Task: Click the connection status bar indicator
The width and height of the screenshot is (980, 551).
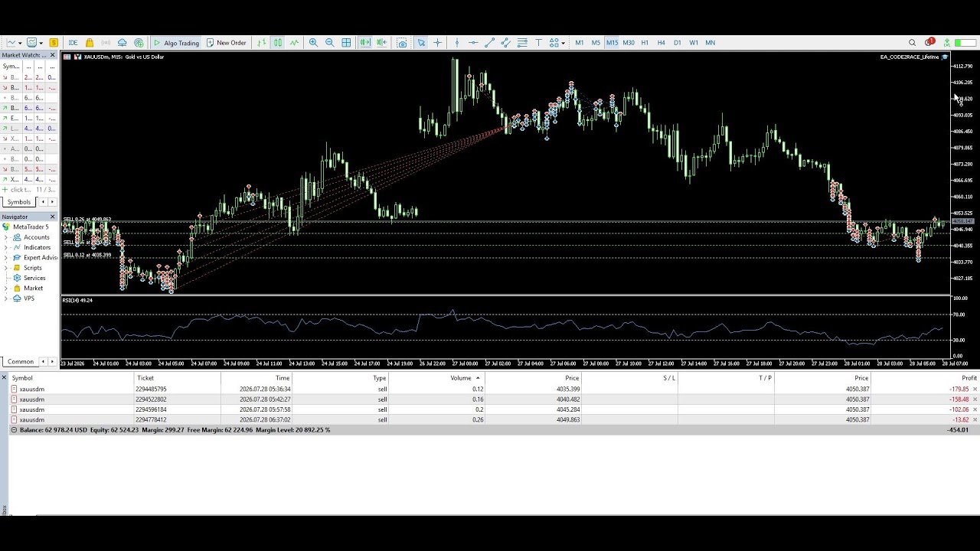Action: tap(965, 43)
